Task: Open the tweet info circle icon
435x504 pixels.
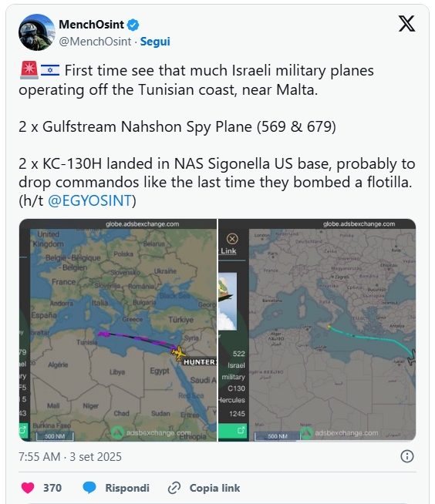Action: (407, 456)
